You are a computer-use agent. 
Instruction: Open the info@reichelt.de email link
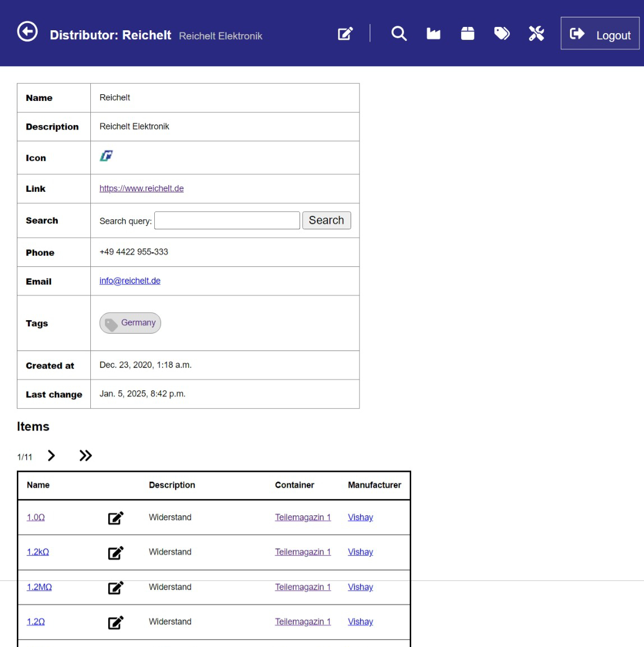(x=130, y=280)
